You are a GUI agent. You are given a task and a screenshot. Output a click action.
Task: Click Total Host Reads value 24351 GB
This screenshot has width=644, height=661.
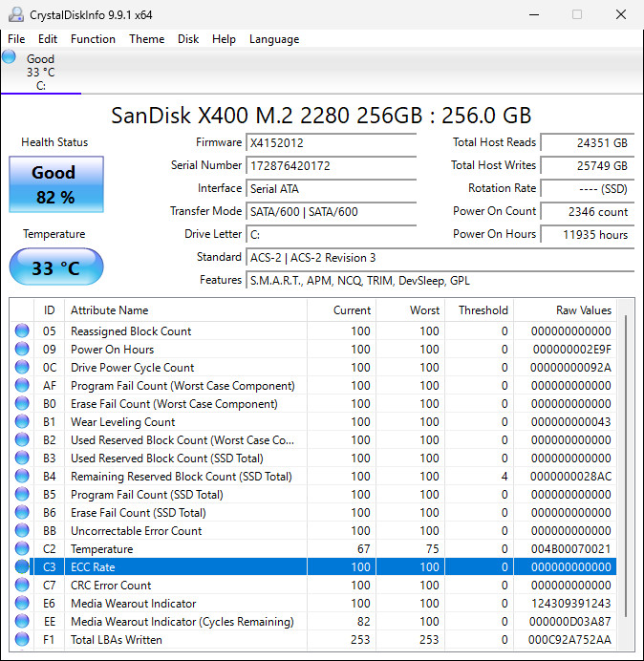pos(588,142)
